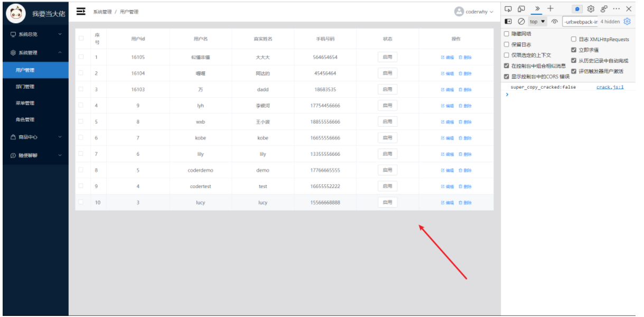Check the 日志 XMLHttpRequests option
This screenshot has width=644, height=317.
tap(574, 39)
